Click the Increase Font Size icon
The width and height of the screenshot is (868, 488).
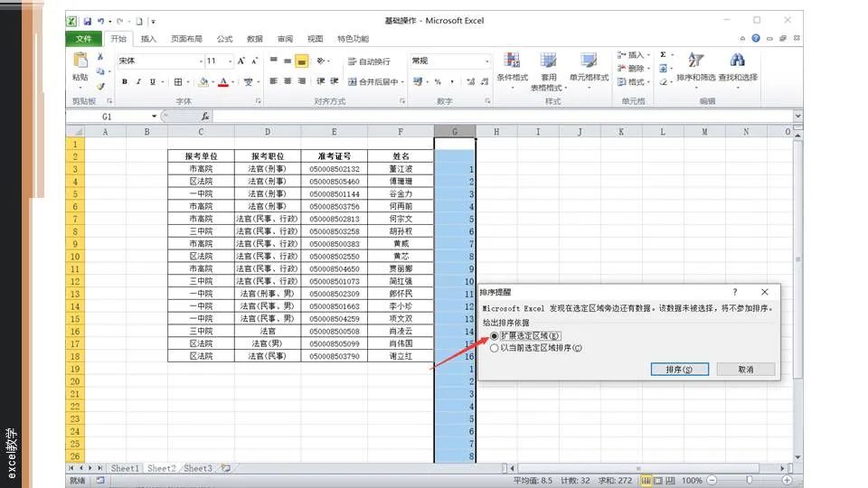[241, 61]
